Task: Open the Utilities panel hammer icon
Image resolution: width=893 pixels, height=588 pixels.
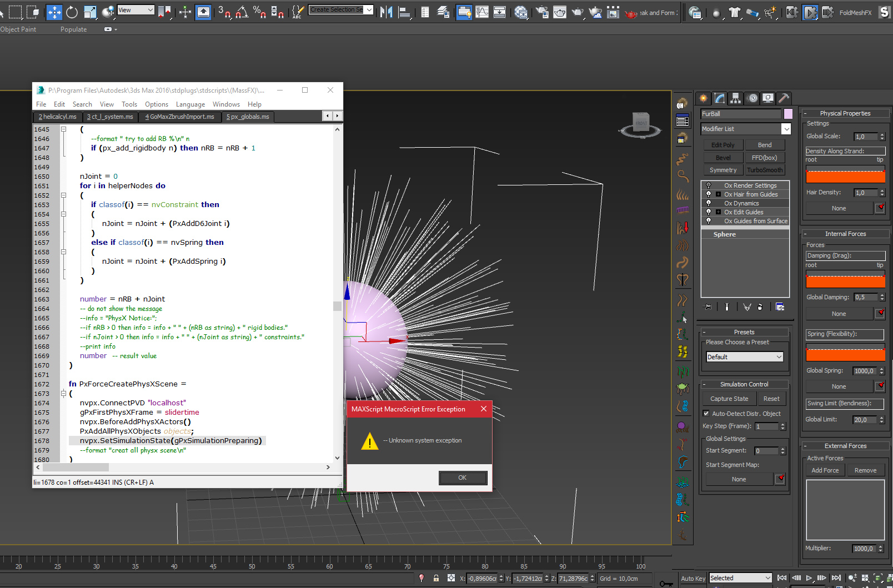Action: [784, 98]
